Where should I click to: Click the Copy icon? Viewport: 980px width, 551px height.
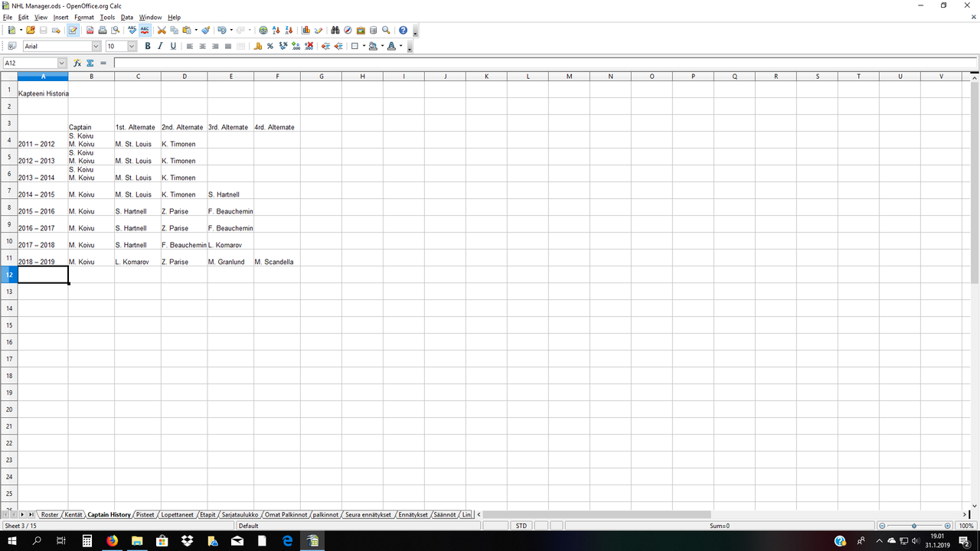tap(175, 30)
